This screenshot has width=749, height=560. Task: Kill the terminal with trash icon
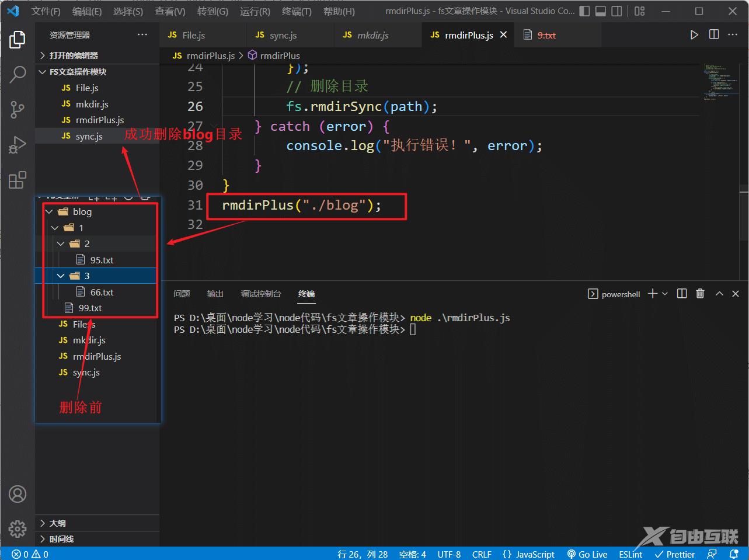(701, 294)
